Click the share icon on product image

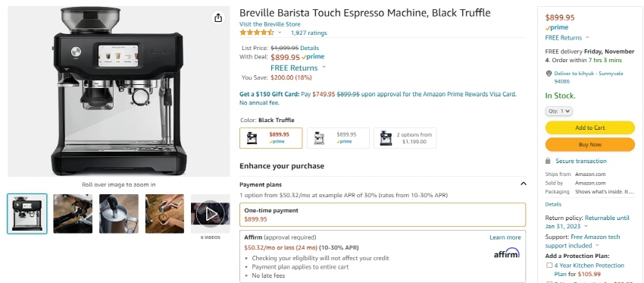pos(218,17)
